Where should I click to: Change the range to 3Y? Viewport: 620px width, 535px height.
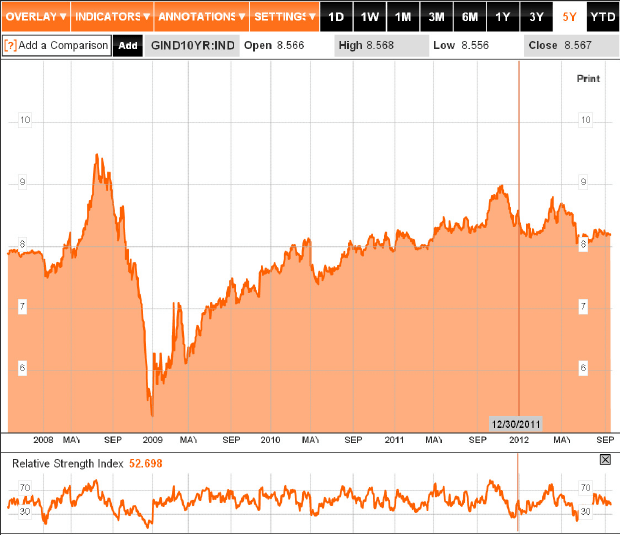(x=537, y=17)
